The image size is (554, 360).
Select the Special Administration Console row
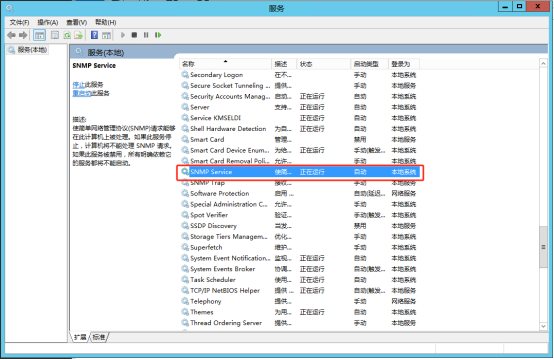[x=299, y=204]
